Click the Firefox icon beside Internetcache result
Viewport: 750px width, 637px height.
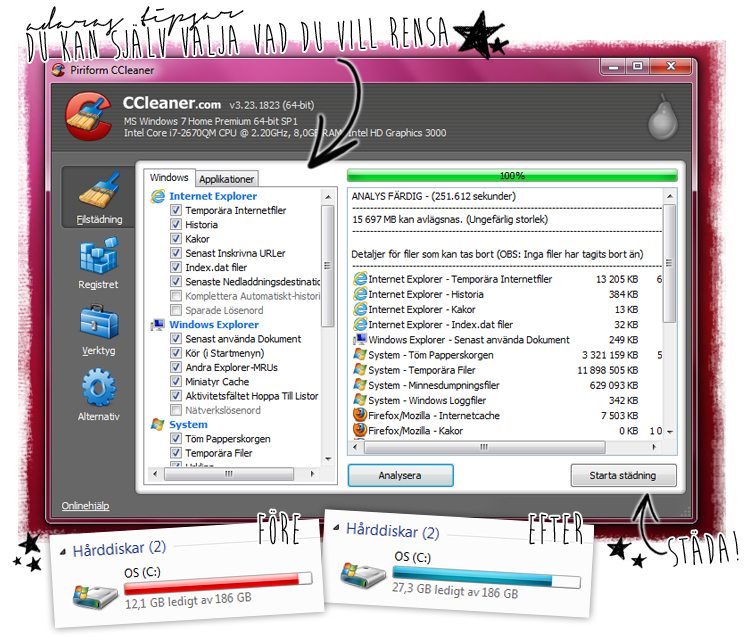[360, 415]
